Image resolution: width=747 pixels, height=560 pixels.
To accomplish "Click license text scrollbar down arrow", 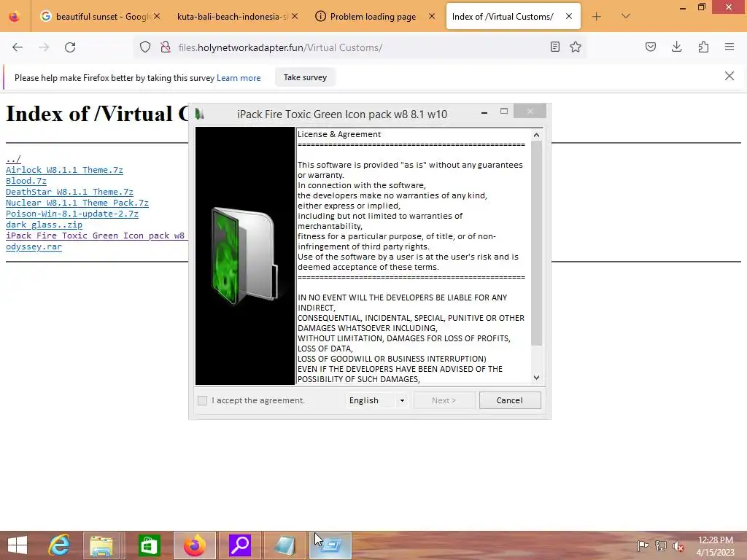I will coord(536,378).
